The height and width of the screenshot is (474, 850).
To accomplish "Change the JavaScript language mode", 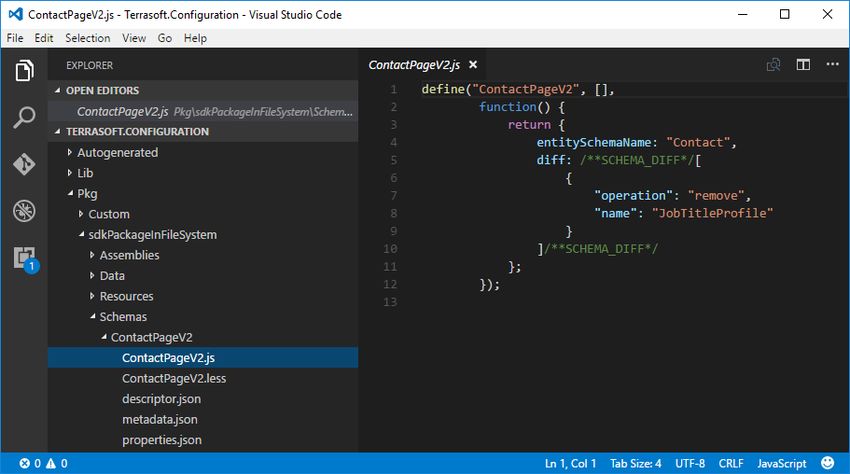I will (782, 463).
